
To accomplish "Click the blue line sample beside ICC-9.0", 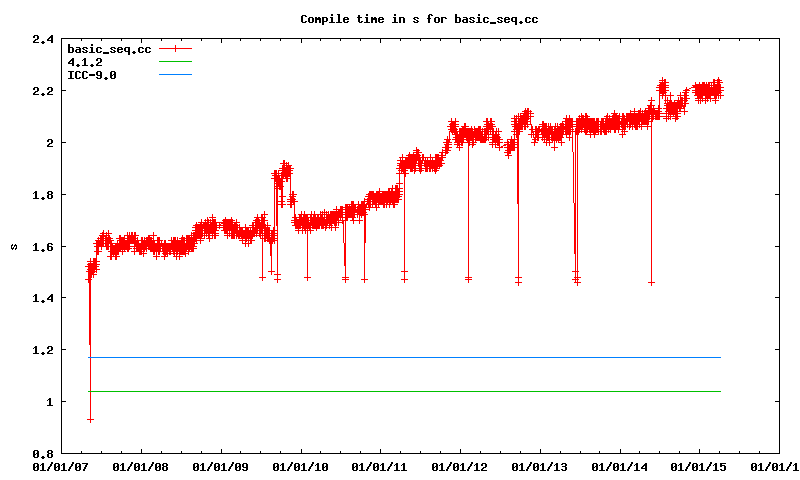I will 174,75.
